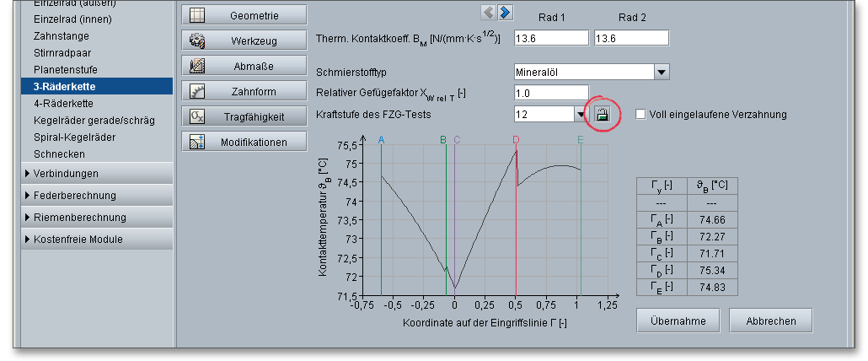
Task: Expand the Federberechnung category
Action: tap(28, 196)
